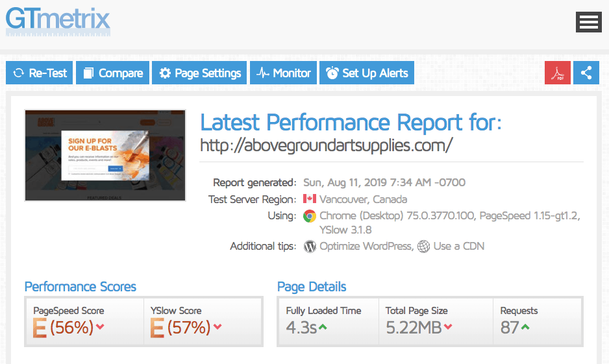
Task: Click the Performance Scores heading
Action: (81, 286)
